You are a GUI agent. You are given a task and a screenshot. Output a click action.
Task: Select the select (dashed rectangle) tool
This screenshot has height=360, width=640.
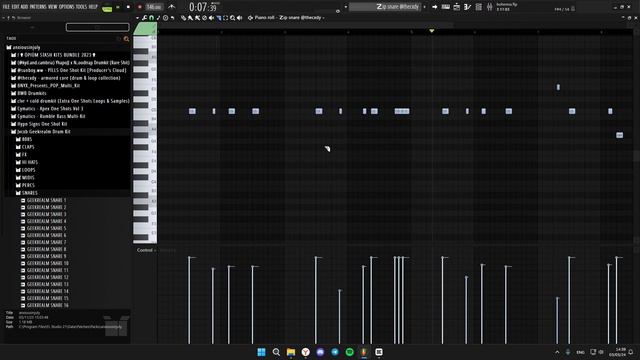[x=225, y=18]
